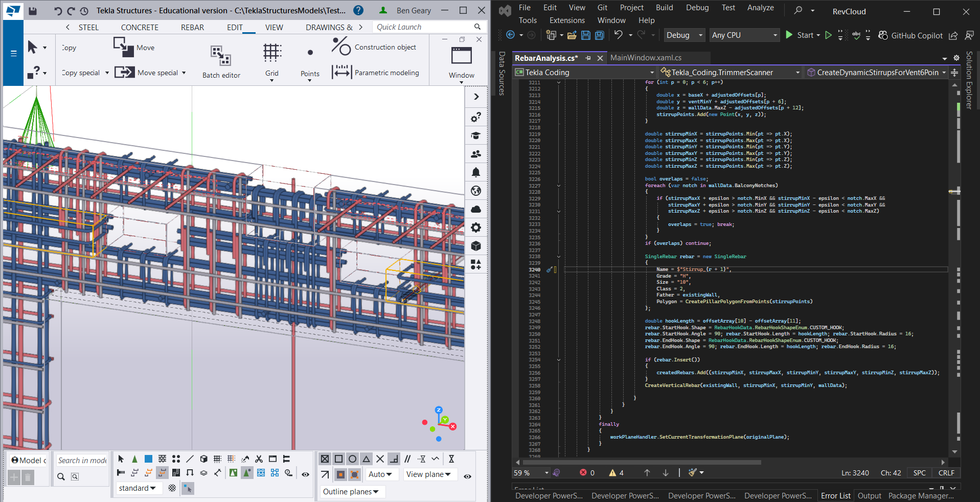980x502 pixels.
Task: Open Tekla notifications bell in side pane
Action: tap(476, 172)
